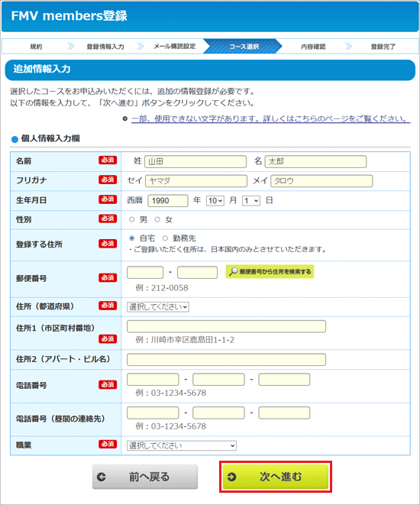The image size is (420, 505).
Task: Click the コース選択 step
Action: click(x=244, y=47)
